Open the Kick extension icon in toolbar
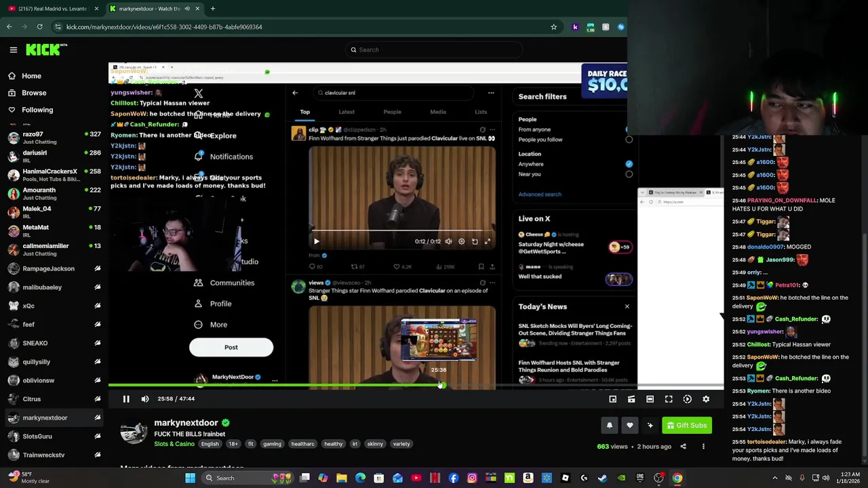 pyautogui.click(x=576, y=27)
